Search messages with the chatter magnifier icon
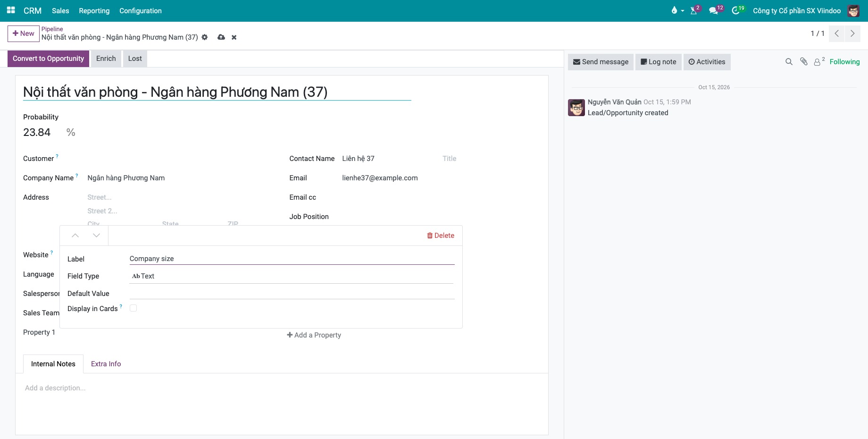 click(x=789, y=62)
